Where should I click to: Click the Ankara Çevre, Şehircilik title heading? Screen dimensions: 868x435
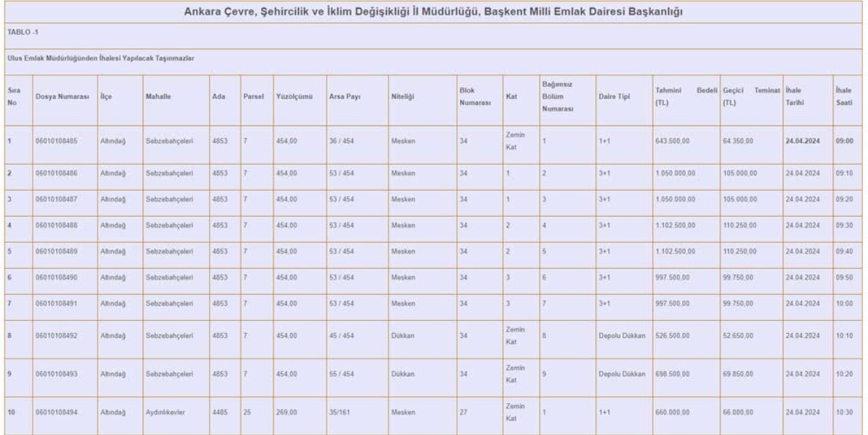[x=434, y=12]
